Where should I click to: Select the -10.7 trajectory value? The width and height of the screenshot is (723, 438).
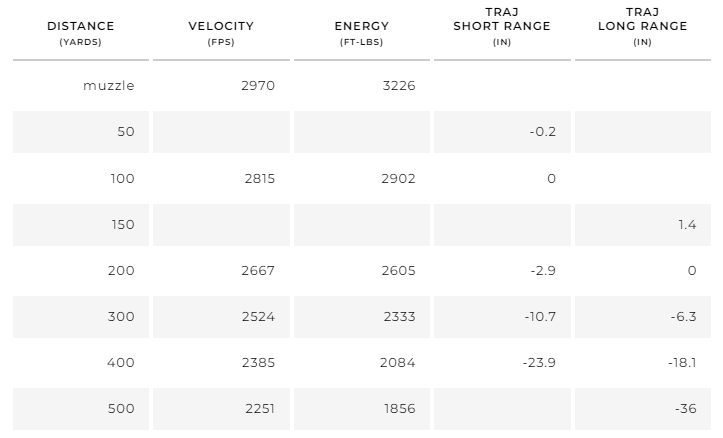tap(539, 317)
